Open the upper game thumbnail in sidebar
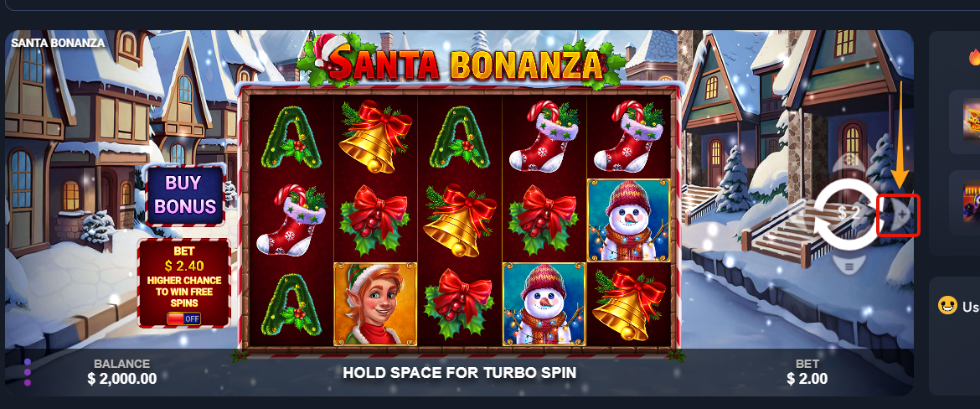The height and width of the screenshot is (409, 980). (x=972, y=122)
